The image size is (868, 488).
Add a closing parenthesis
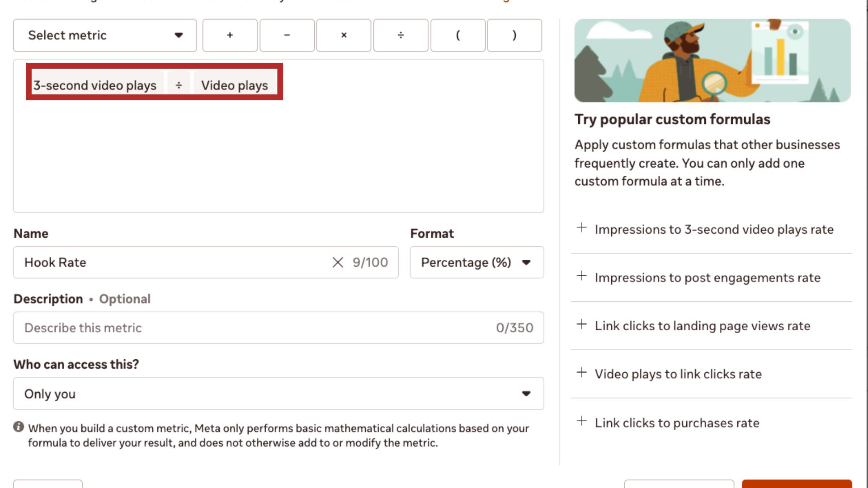coord(514,35)
